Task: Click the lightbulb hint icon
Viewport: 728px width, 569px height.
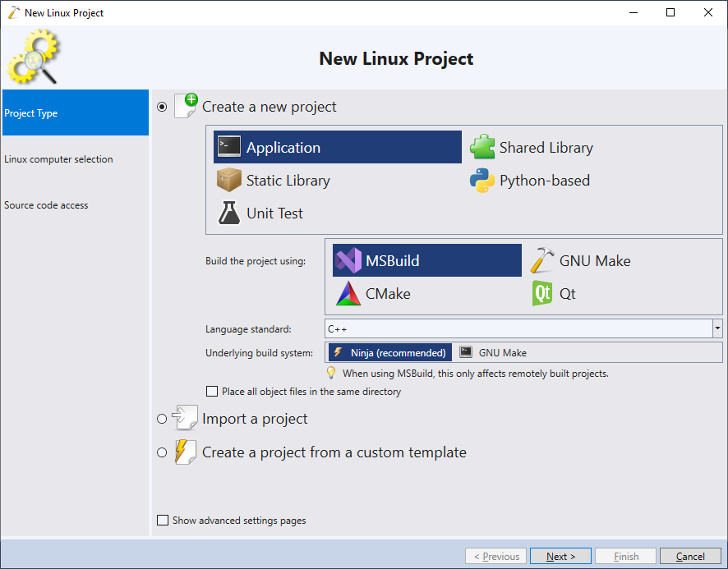Action: click(331, 373)
